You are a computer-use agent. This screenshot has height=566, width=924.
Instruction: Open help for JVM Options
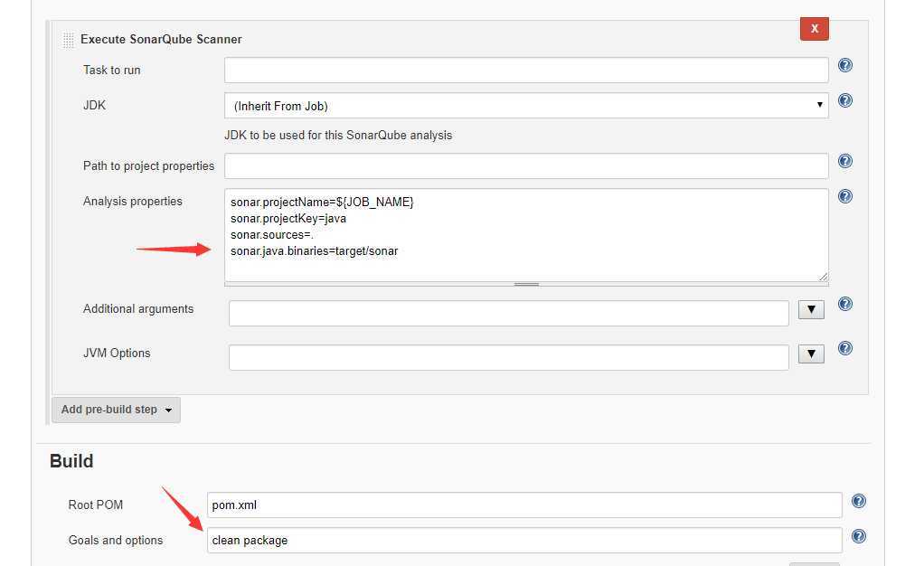845,348
